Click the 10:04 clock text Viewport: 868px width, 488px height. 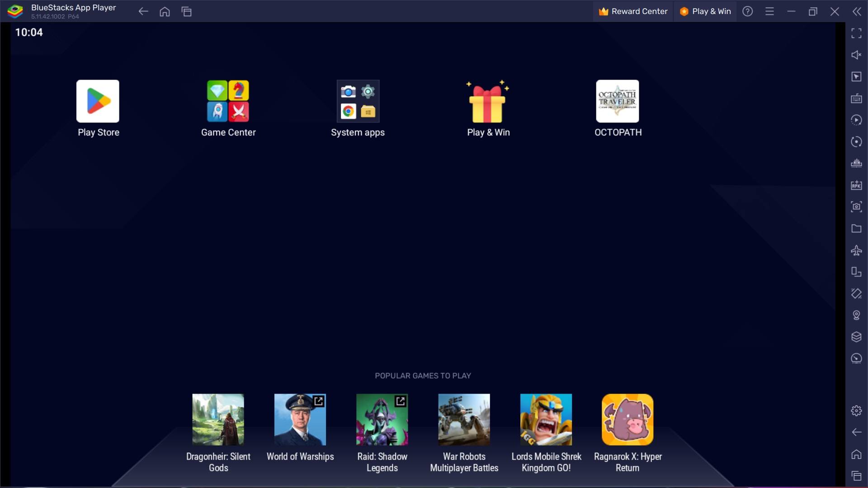point(29,33)
